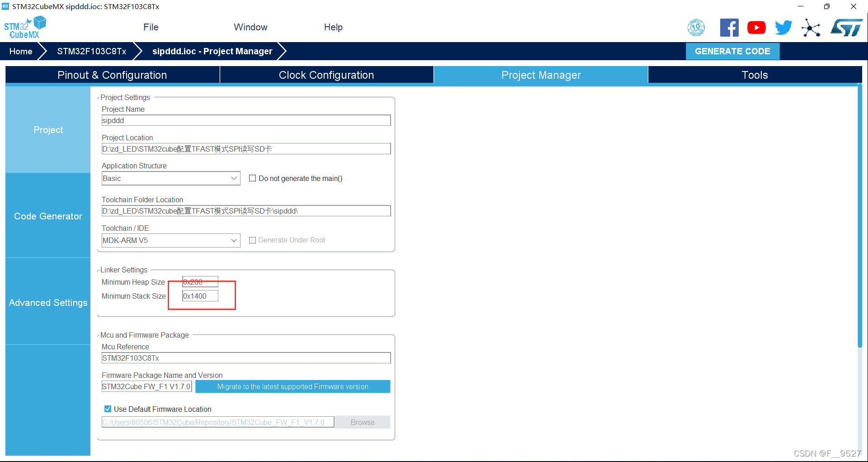Viewport: 868px width, 462px height.
Task: Click the 'Toolchain Folder Location' label
Action: (142, 200)
